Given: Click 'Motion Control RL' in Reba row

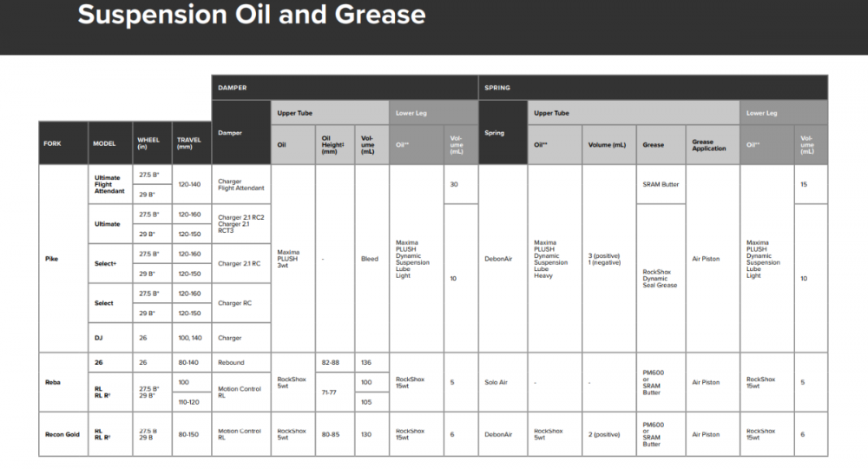Looking at the screenshot, I should click(240, 392).
